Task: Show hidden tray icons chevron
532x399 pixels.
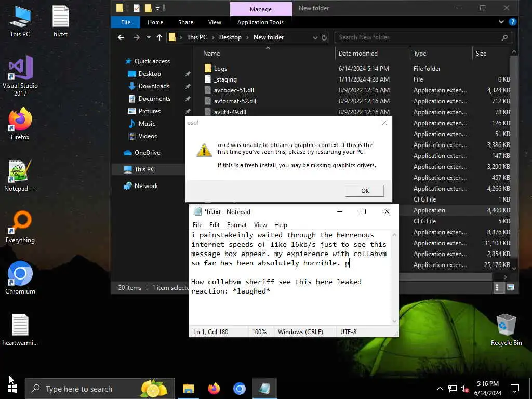Action: 440,389
